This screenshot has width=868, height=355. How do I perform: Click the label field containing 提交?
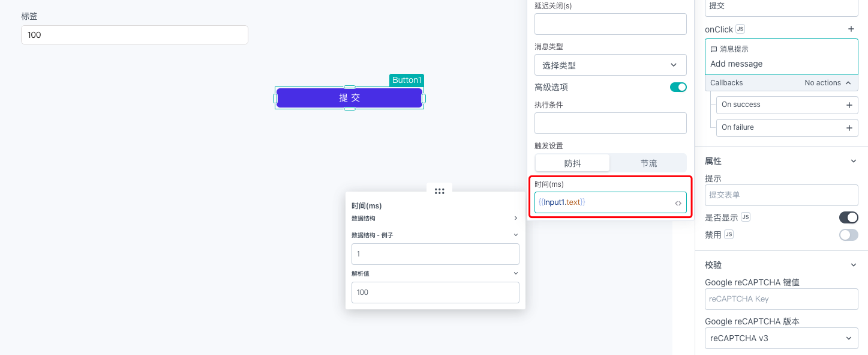pos(781,7)
